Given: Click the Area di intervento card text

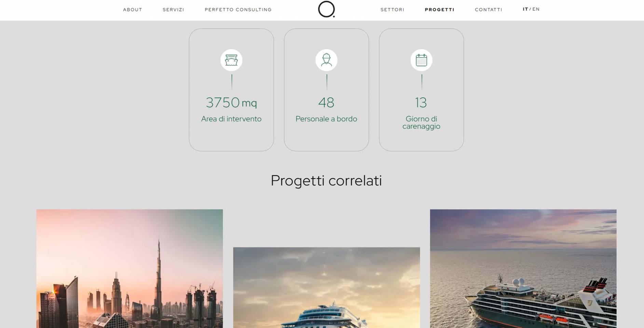Looking at the screenshot, I should [231, 119].
